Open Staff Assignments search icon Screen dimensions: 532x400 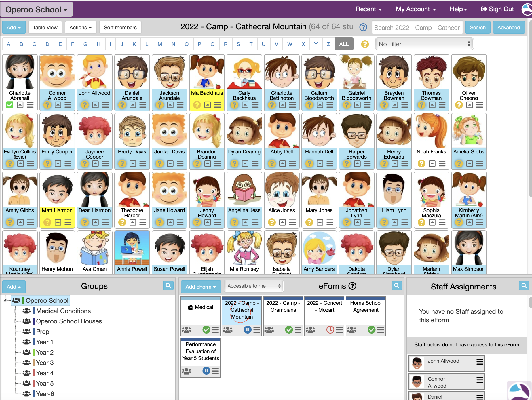point(524,286)
